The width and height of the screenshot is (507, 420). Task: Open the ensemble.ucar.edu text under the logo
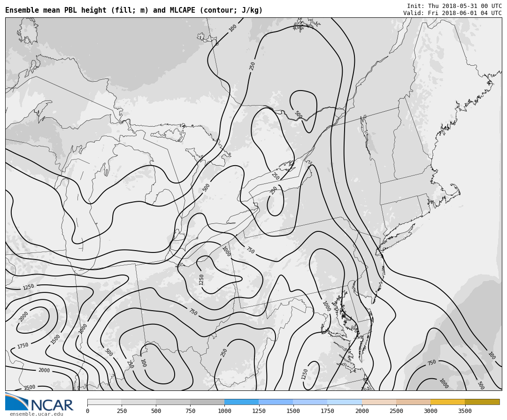tap(37, 414)
